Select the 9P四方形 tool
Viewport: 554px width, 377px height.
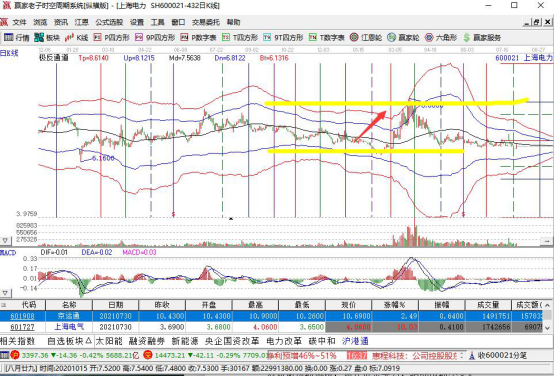pos(155,37)
